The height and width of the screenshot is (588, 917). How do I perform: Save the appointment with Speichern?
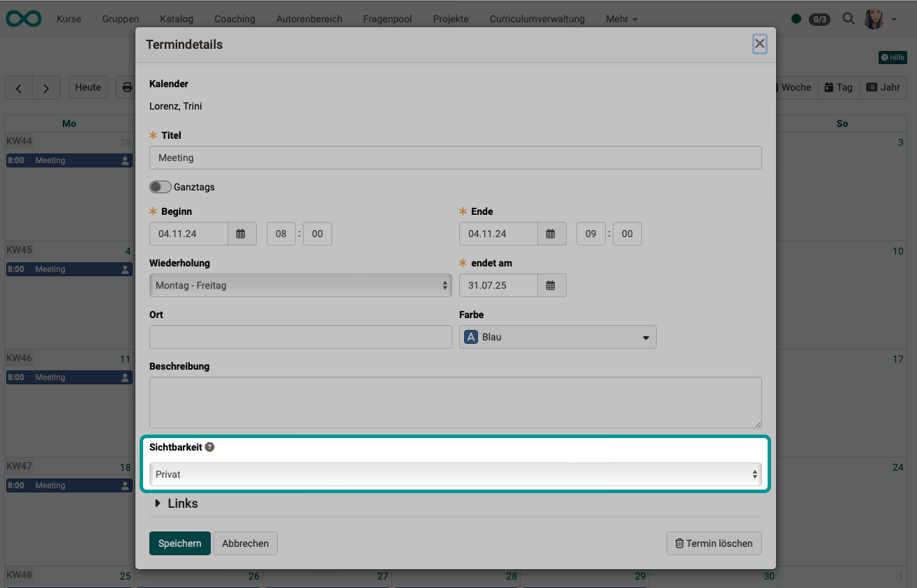click(x=179, y=543)
